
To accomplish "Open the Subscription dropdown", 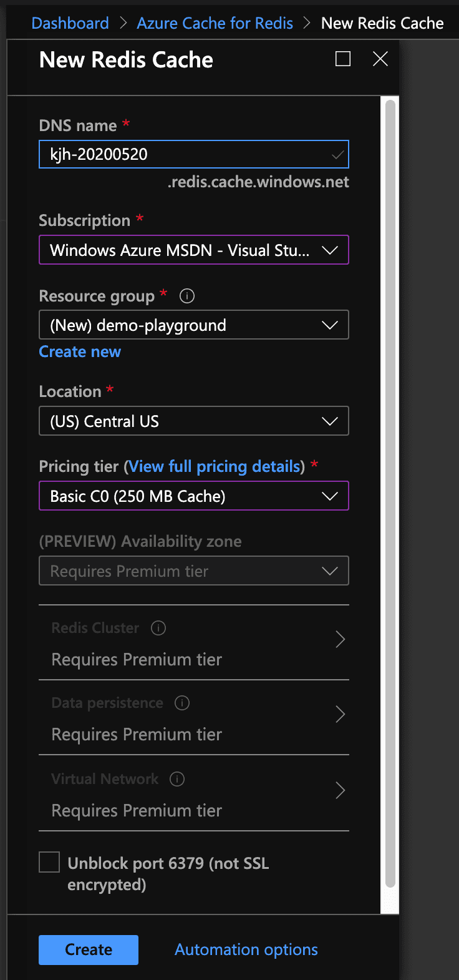I will pyautogui.click(x=193, y=250).
